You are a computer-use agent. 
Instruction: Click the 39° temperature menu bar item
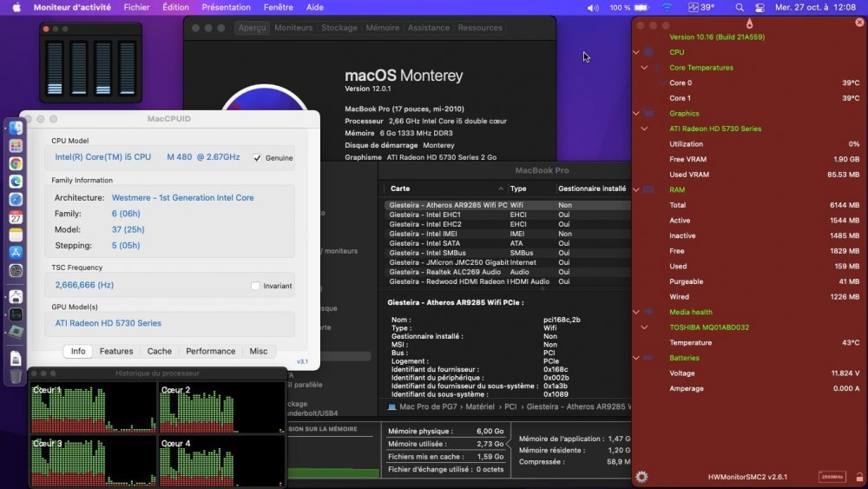point(701,8)
